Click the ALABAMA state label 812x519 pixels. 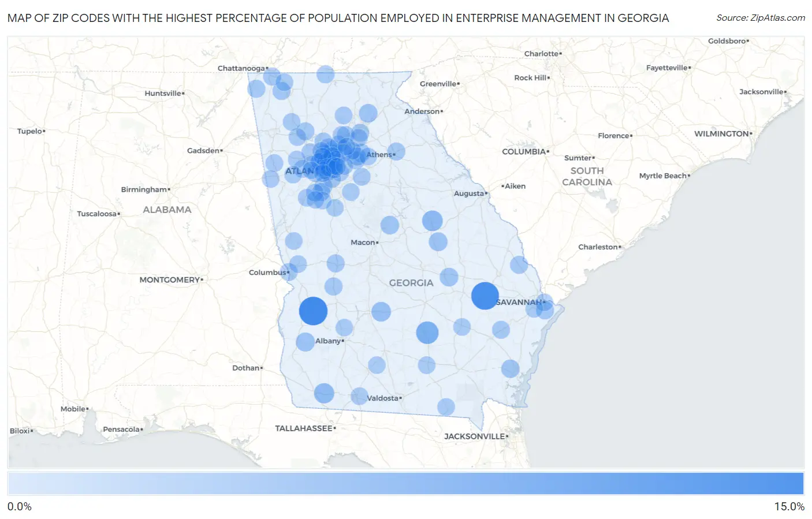click(x=167, y=210)
